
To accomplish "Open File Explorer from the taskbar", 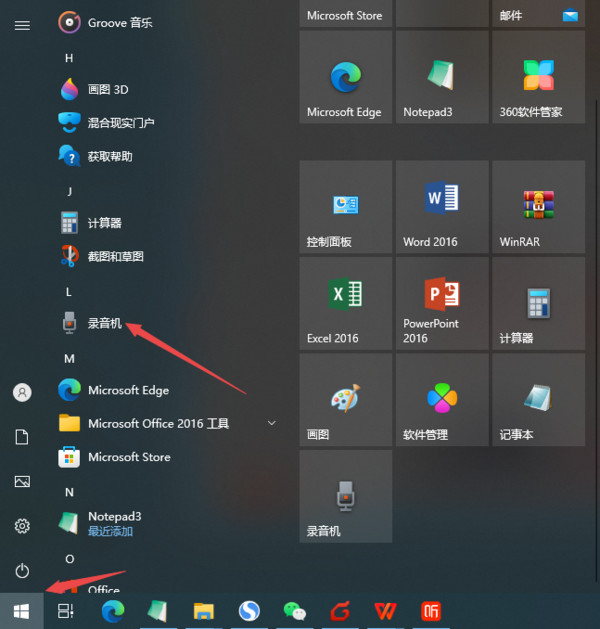I will tap(204, 611).
